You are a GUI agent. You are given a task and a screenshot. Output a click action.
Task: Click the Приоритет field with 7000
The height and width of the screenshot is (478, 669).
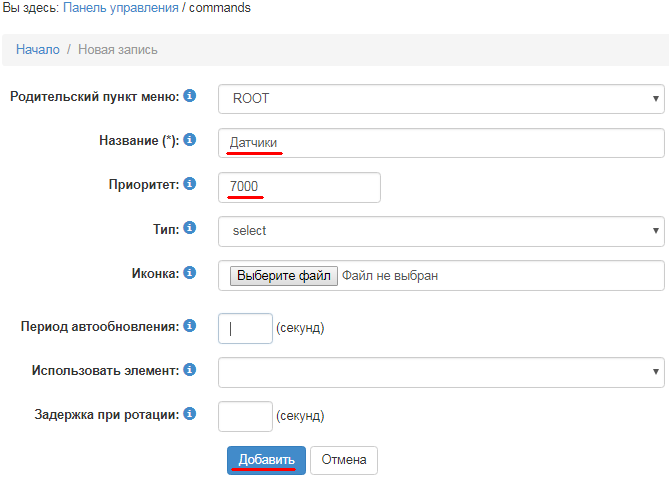point(299,187)
